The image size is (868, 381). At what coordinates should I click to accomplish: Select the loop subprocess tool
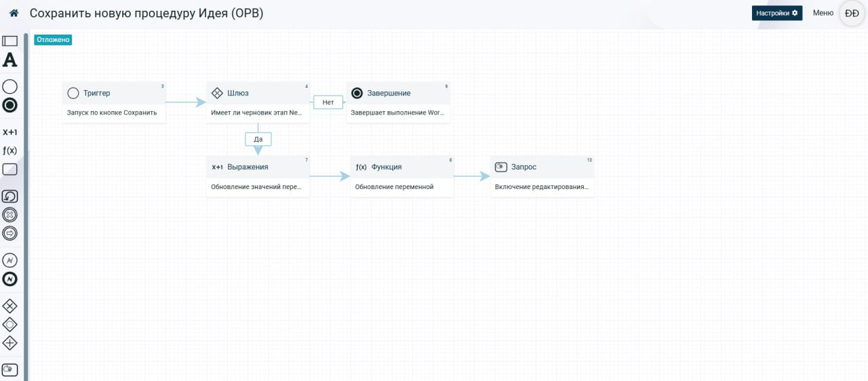click(x=10, y=196)
